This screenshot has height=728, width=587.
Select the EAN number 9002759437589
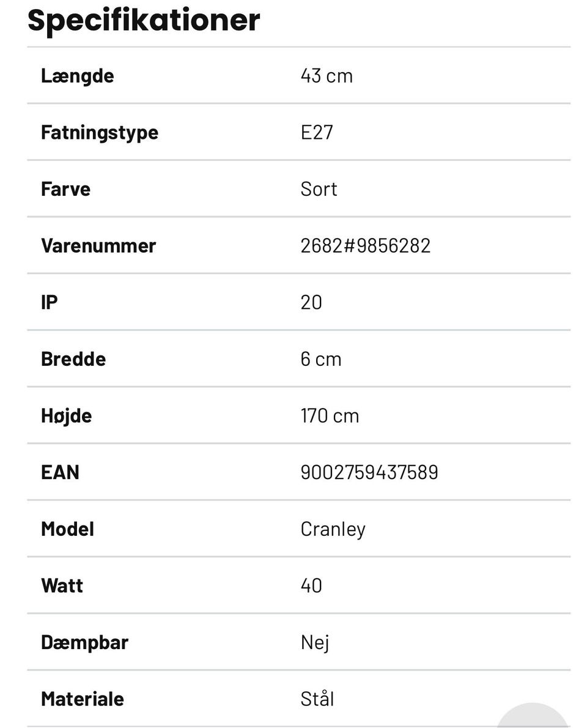369,472
